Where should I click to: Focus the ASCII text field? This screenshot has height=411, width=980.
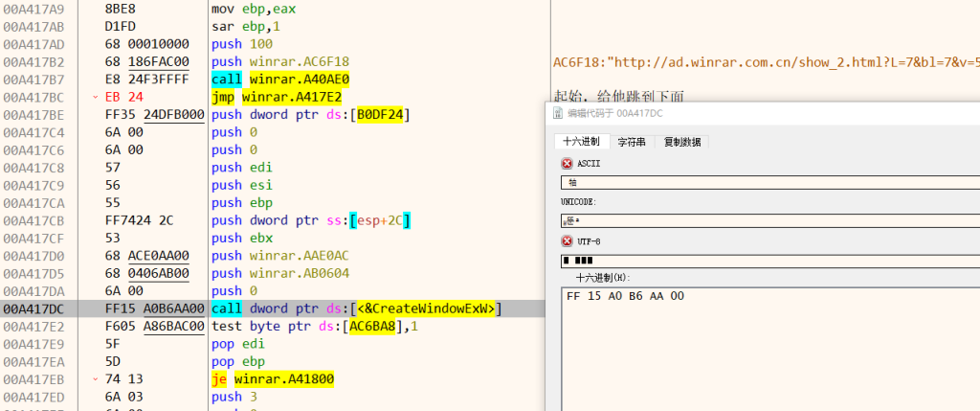point(766,182)
